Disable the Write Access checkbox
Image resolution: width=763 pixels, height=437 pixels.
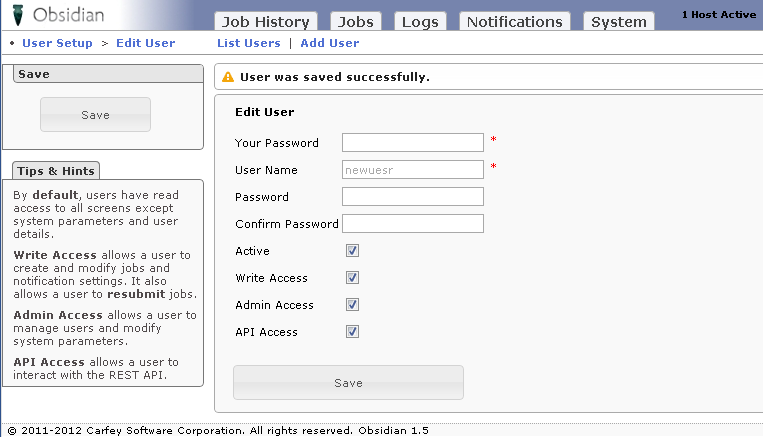coord(352,278)
